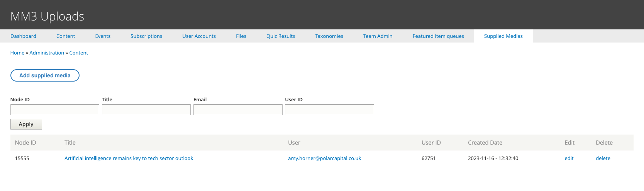The height and width of the screenshot is (191, 644).
Task: Focus the Node ID filter field
Action: click(x=55, y=110)
